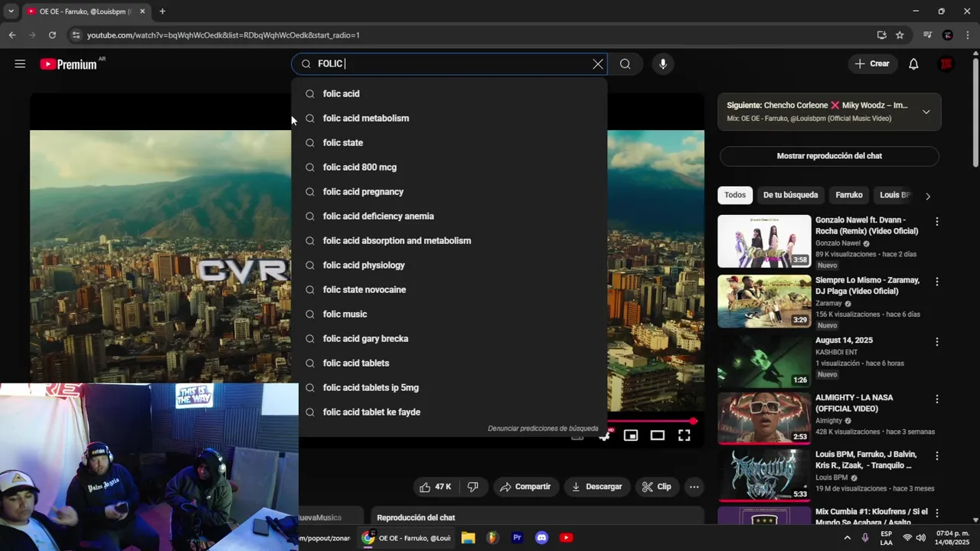Open the account avatar menu
Viewport: 980px width, 551px height.
pyautogui.click(x=946, y=64)
